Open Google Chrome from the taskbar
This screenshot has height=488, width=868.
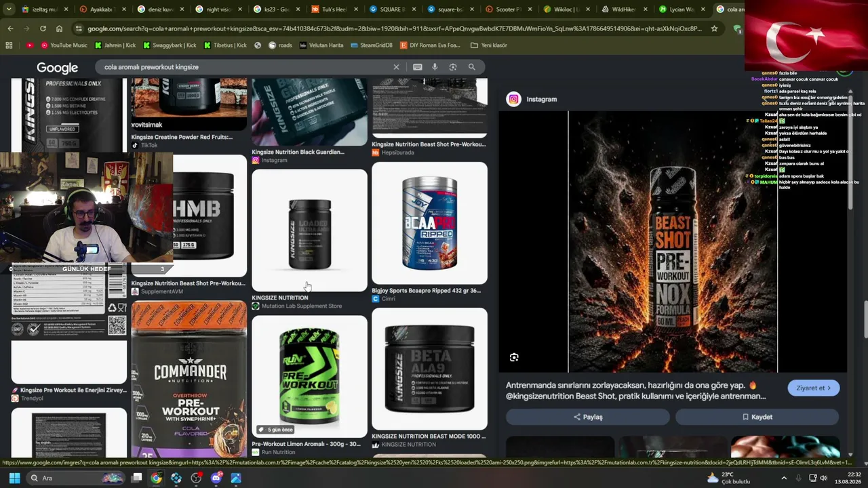point(157,478)
